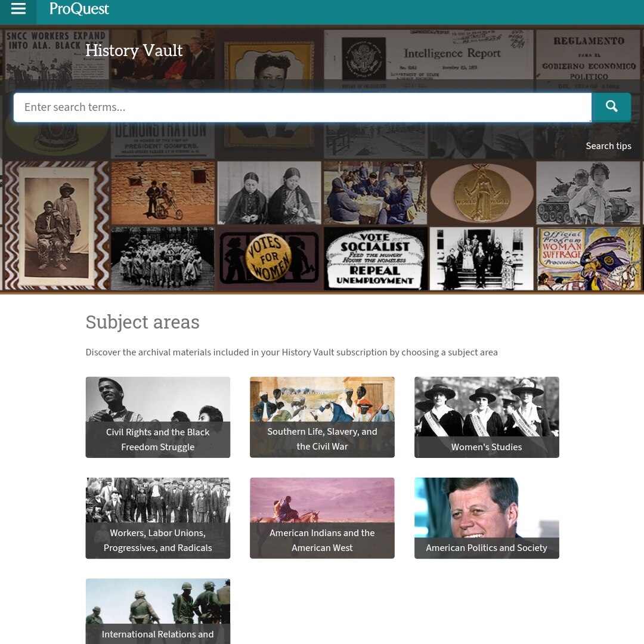
Task: Open Workers, Labor Unions, Progressives, and Radicals
Action: [x=157, y=518]
